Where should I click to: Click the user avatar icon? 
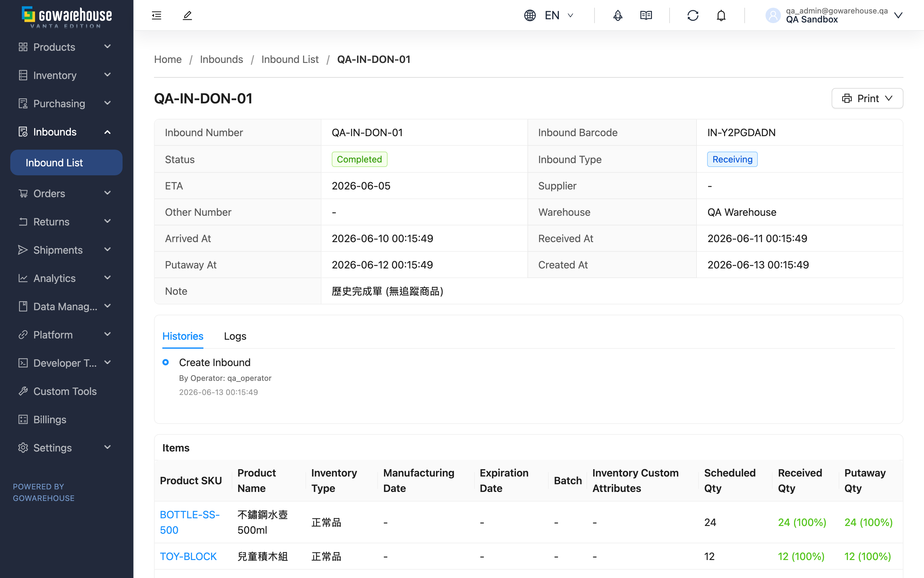(773, 15)
